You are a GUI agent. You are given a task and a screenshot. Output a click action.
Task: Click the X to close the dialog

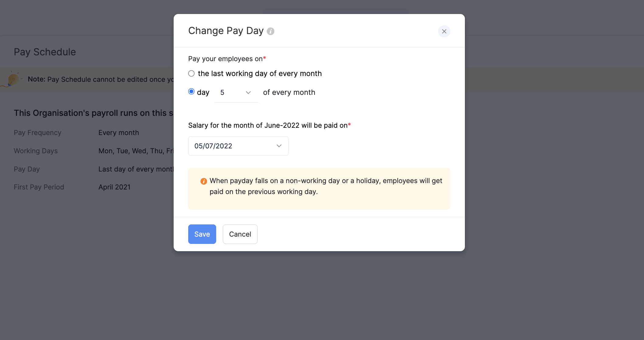[444, 31]
